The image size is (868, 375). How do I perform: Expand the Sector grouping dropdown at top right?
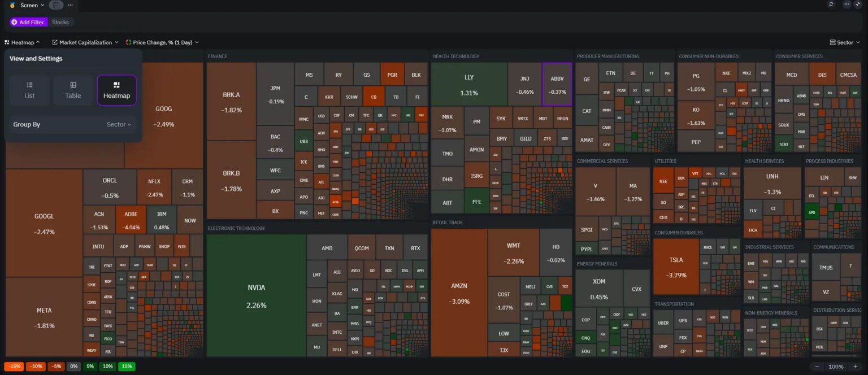pos(844,42)
